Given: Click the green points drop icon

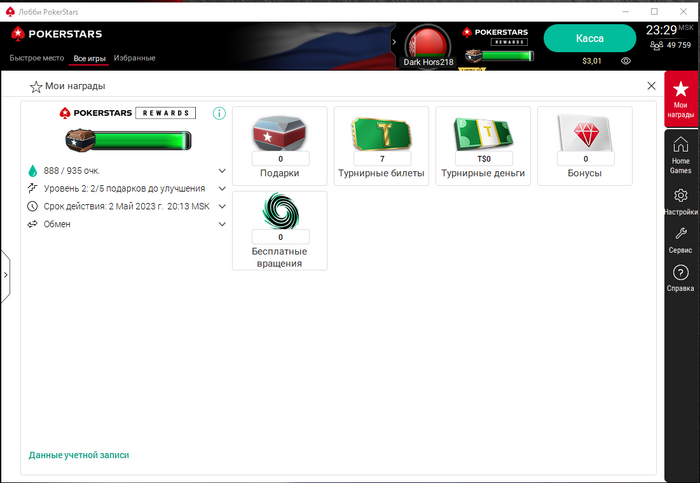Looking at the screenshot, I should point(33,171).
